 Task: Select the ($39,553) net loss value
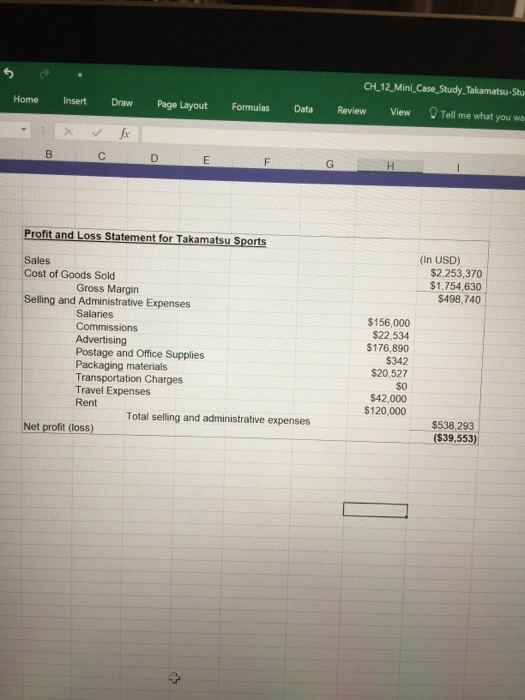click(x=454, y=438)
